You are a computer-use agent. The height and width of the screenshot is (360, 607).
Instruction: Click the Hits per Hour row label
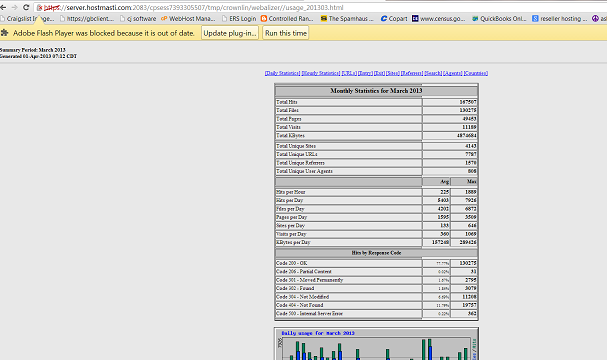pos(291,192)
